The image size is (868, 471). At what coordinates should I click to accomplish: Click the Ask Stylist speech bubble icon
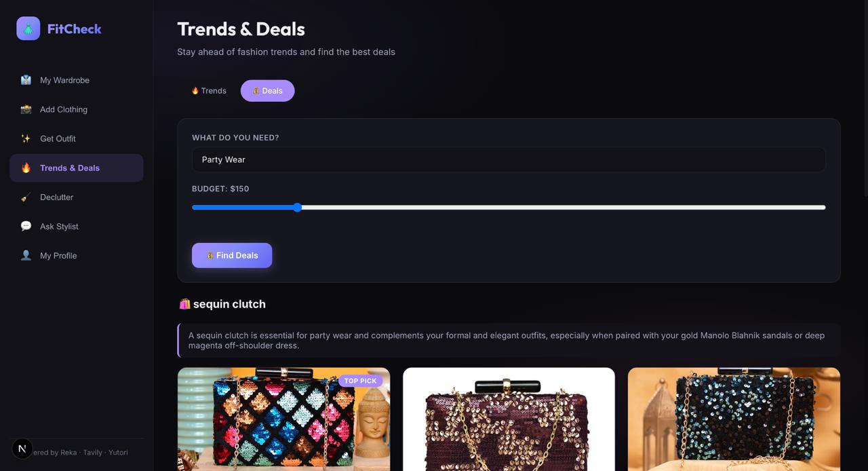(26, 226)
